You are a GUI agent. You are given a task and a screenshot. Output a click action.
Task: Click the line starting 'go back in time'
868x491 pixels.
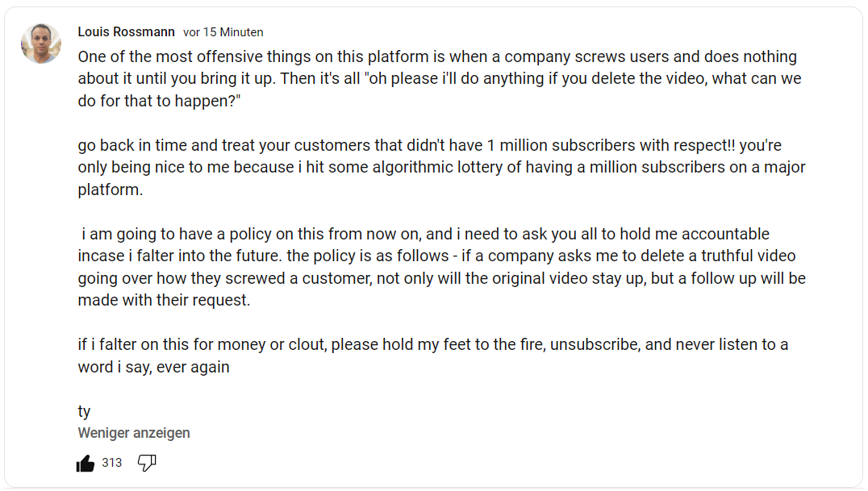pyautogui.click(x=429, y=146)
